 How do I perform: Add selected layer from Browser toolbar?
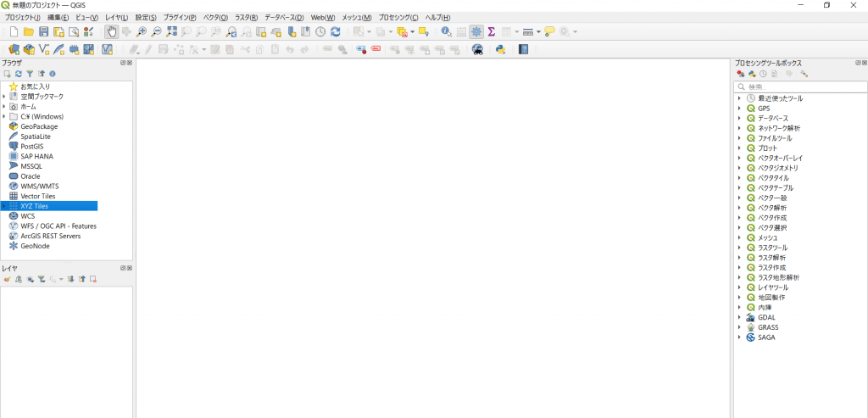click(x=7, y=74)
